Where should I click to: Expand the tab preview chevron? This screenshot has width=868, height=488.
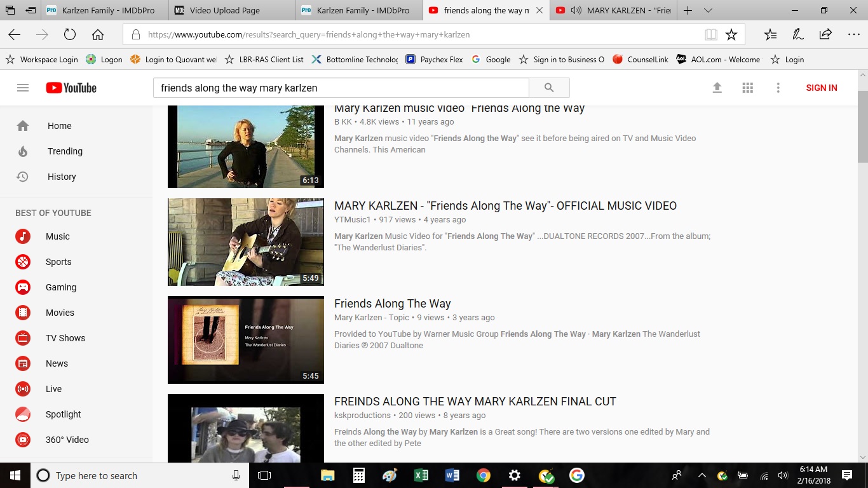coord(708,10)
